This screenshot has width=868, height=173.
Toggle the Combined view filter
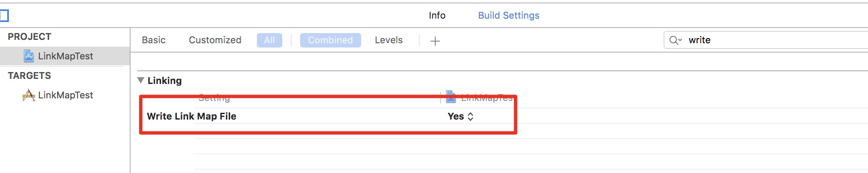point(330,40)
